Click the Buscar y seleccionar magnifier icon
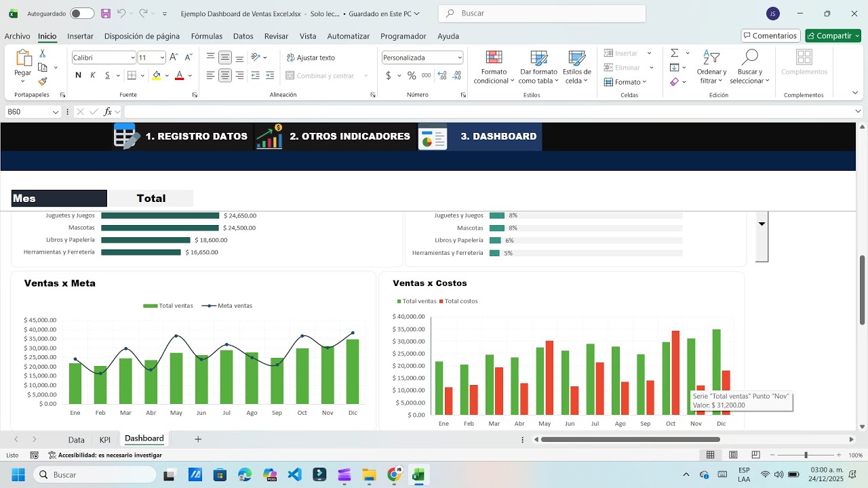 tap(750, 57)
